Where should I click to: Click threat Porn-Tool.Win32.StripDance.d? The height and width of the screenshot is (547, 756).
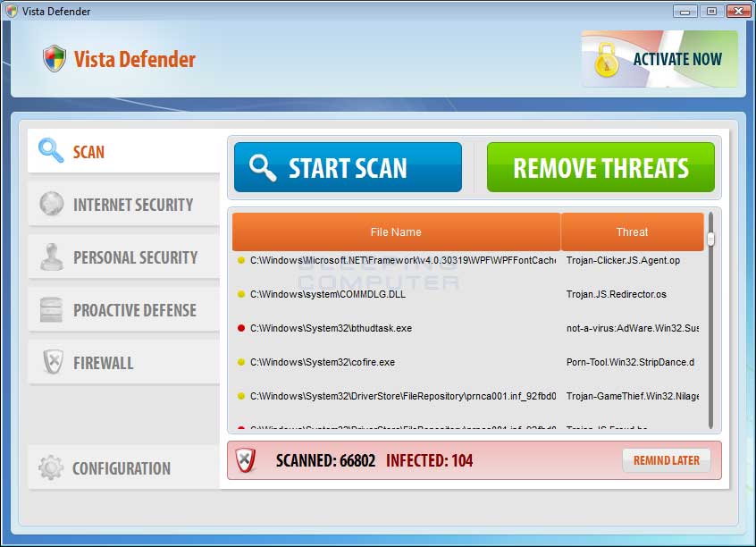630,362
